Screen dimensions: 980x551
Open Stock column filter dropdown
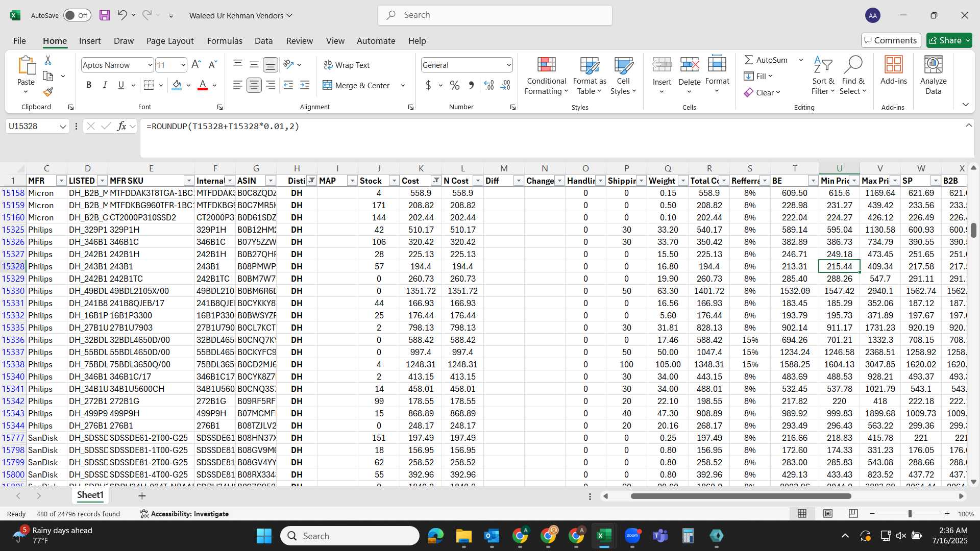click(x=394, y=181)
